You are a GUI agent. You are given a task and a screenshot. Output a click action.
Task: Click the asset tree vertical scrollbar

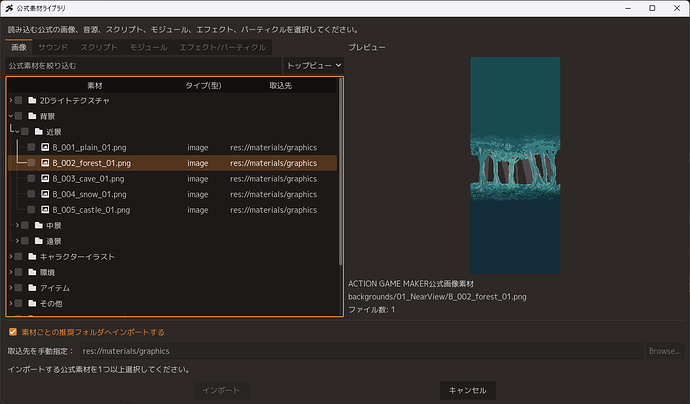(x=340, y=172)
